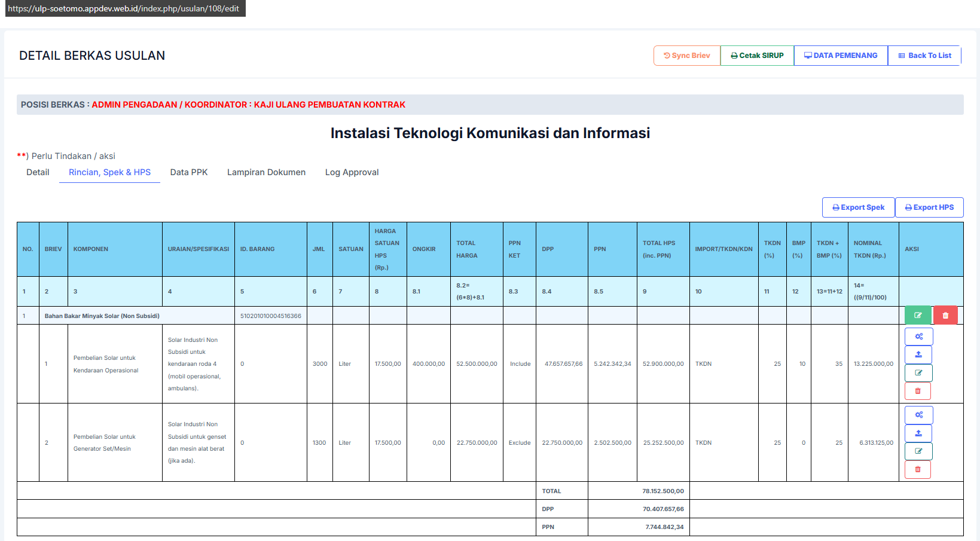
Task: View the Log Approval tab
Action: pyautogui.click(x=352, y=172)
